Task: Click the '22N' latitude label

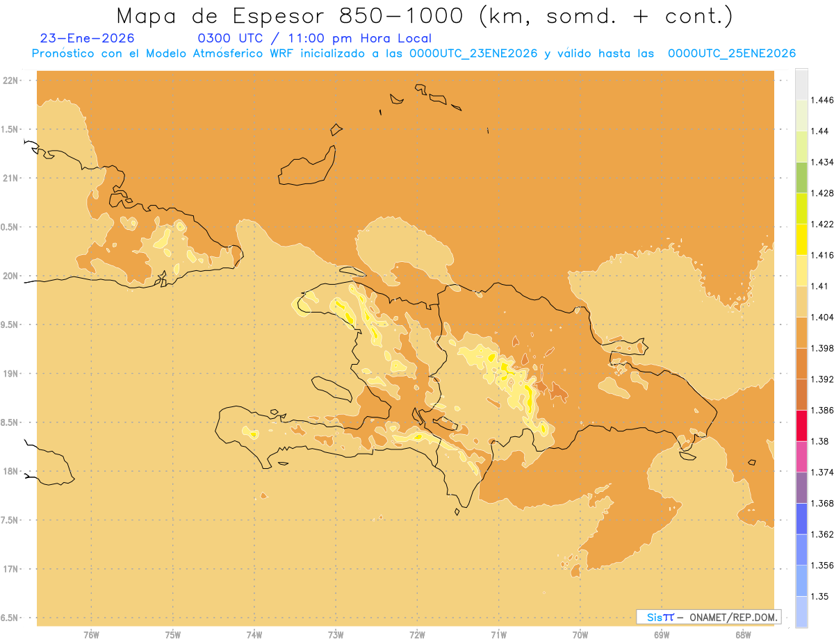Action: 12,81
